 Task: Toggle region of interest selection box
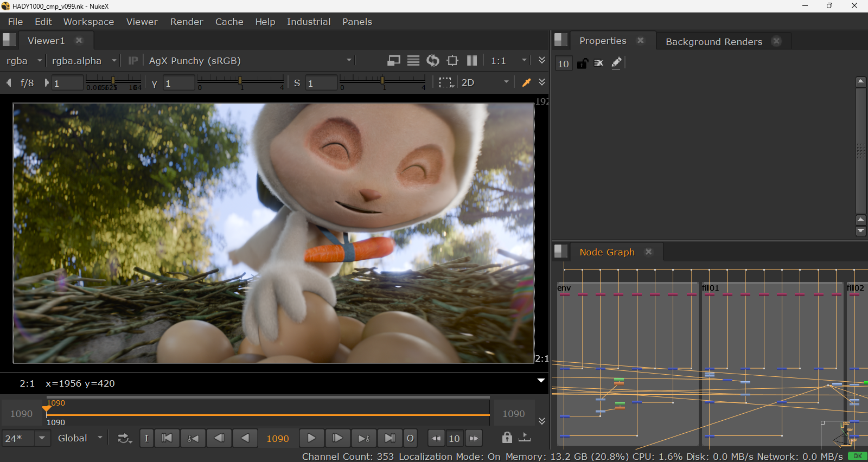(x=446, y=82)
